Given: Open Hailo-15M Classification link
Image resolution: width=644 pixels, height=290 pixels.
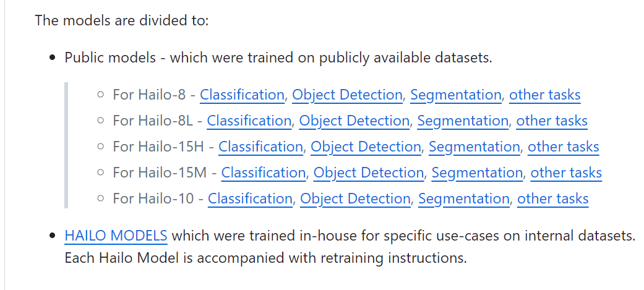Looking at the screenshot, I should [264, 173].
